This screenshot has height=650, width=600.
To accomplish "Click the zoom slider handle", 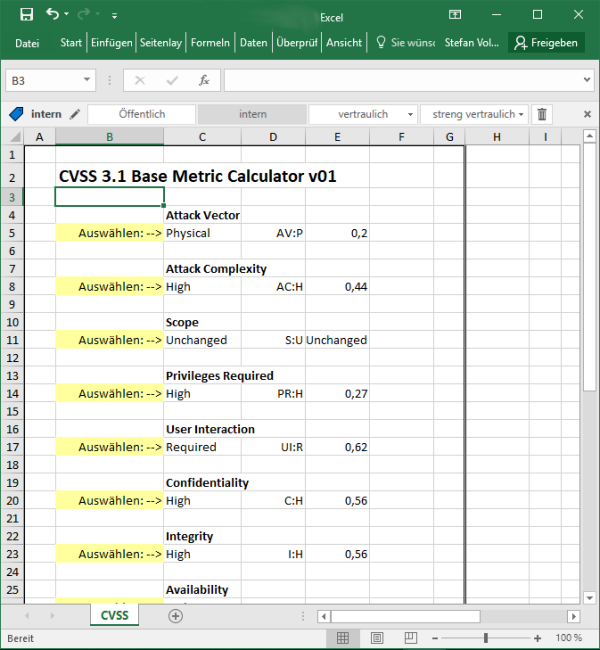I will [485, 638].
